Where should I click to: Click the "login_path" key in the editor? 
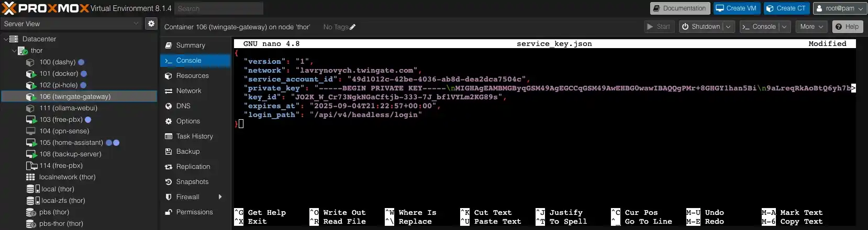[x=271, y=115]
